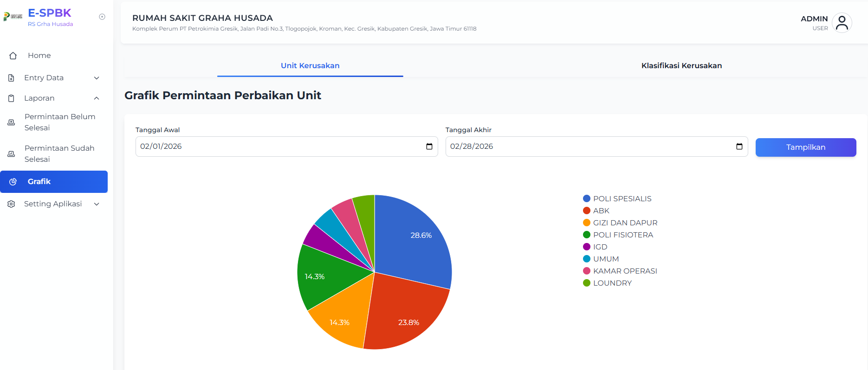
Task: Toggle GIZI DAN DAPUR legend entry
Action: coord(620,223)
